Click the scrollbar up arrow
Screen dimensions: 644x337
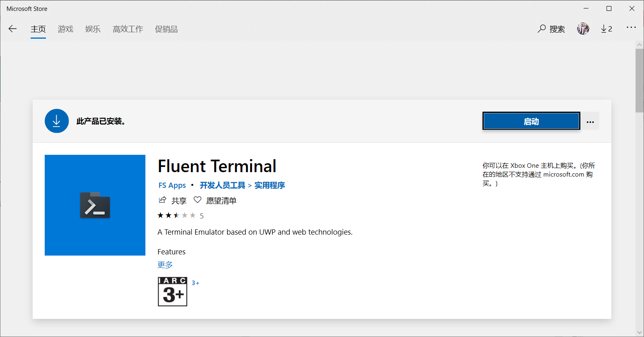tap(640, 45)
